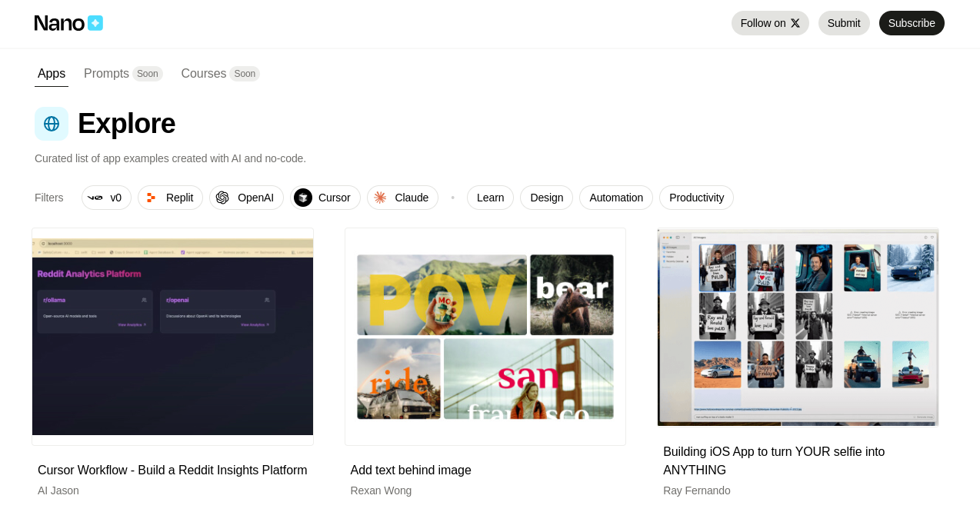Click the Replit logo icon filter
Screen dimensions: 980x512
(151, 198)
